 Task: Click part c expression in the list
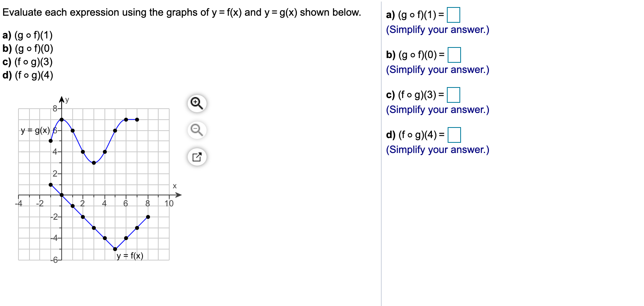[27, 62]
